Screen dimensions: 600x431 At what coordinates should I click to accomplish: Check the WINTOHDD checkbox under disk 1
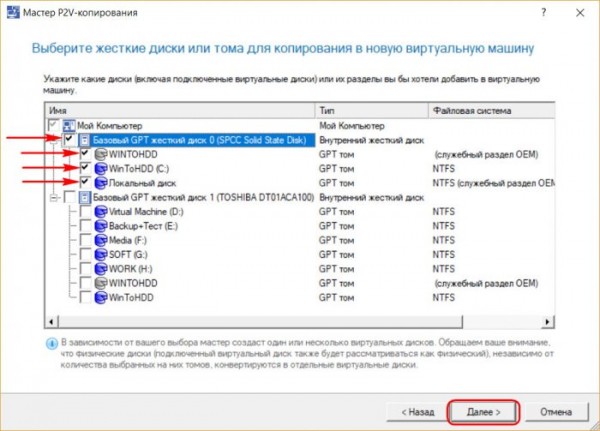point(85,283)
